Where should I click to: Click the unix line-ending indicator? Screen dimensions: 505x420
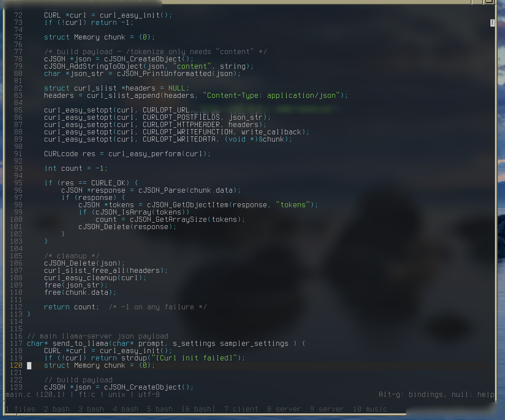point(117,395)
